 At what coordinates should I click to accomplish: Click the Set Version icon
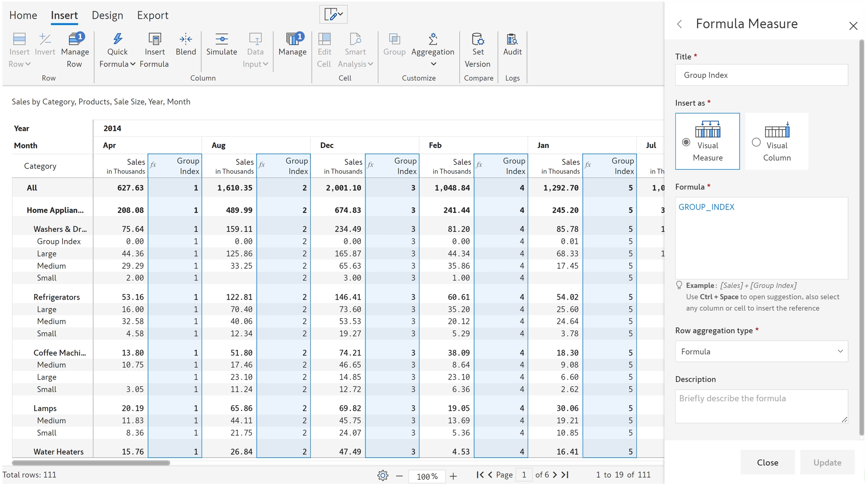click(x=478, y=39)
